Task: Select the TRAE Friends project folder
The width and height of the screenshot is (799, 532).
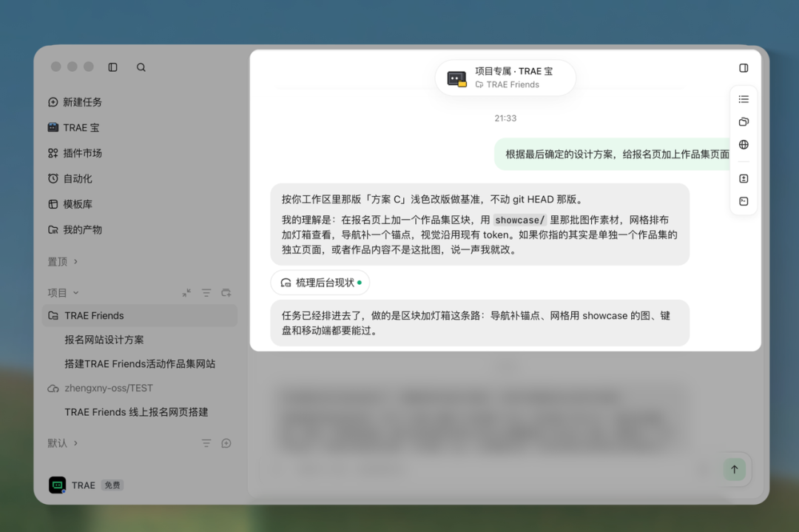Action: click(x=140, y=315)
